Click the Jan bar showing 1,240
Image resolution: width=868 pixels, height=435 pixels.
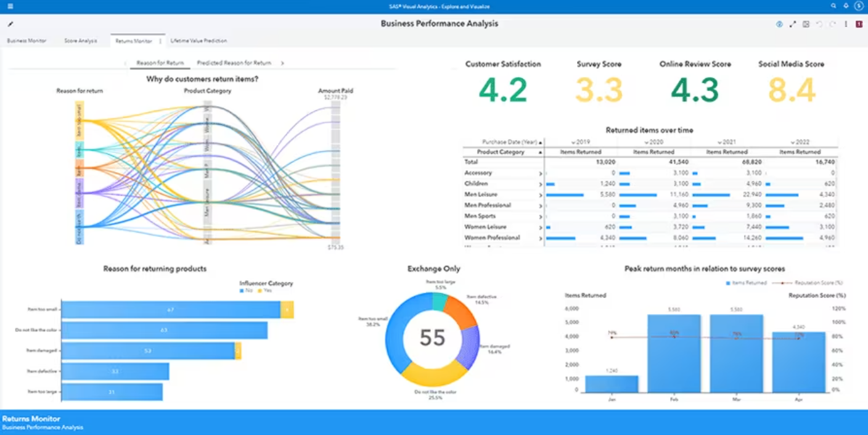(x=612, y=384)
